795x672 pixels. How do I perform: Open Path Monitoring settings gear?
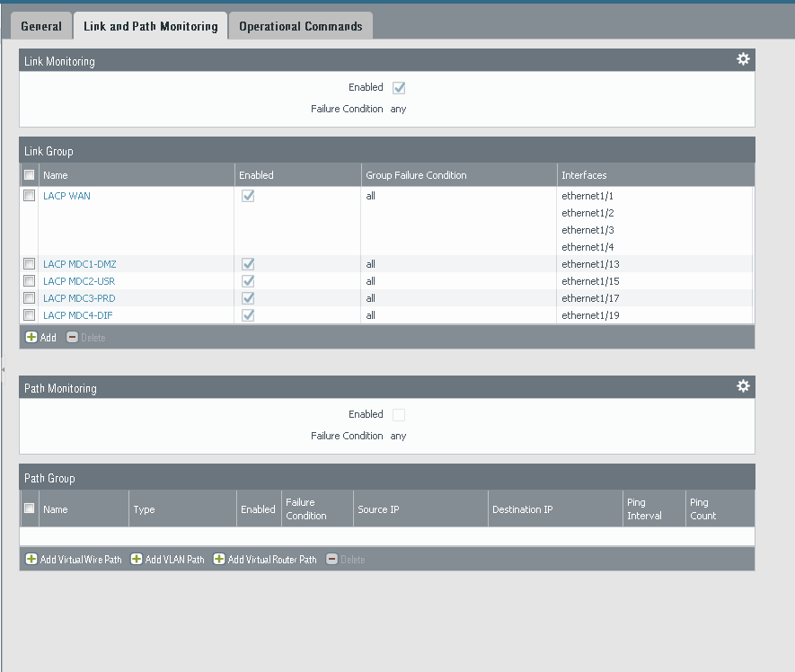[743, 386]
